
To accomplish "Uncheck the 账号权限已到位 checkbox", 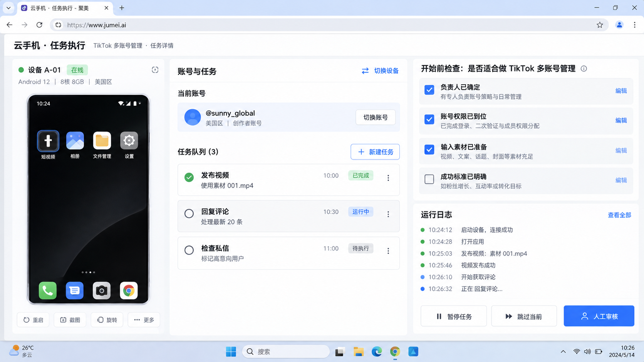I will [x=429, y=119].
